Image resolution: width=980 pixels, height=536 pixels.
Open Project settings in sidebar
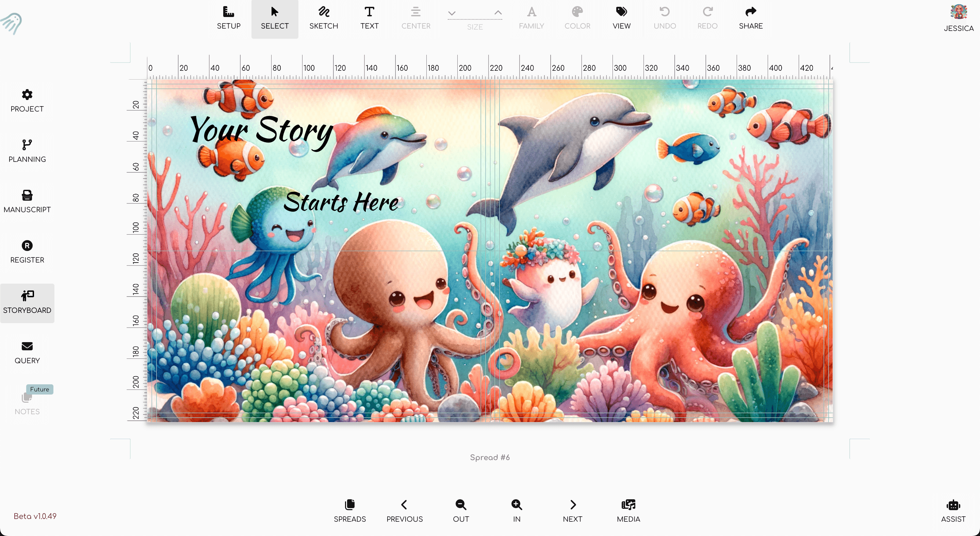pos(27,101)
